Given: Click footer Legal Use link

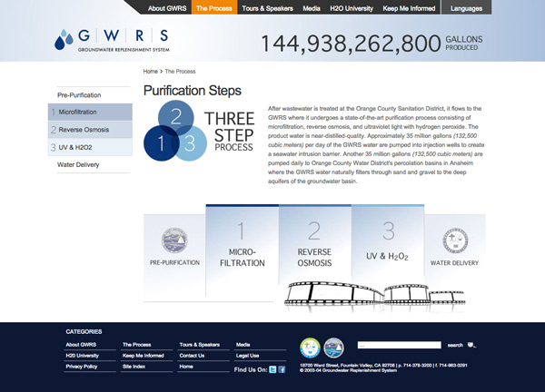Looking at the screenshot, I should (247, 356).
